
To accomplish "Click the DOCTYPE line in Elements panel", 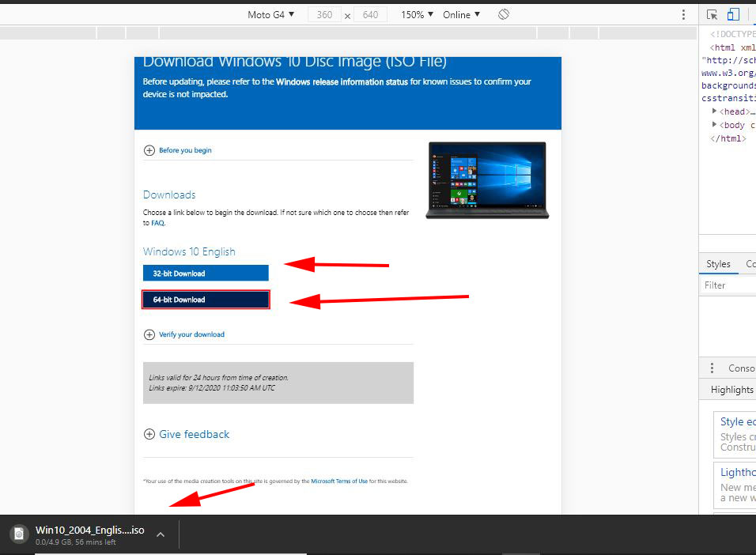I will point(733,34).
